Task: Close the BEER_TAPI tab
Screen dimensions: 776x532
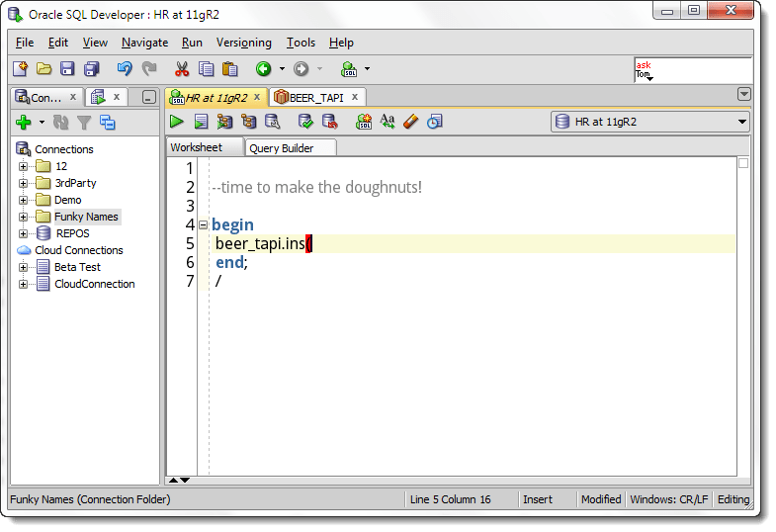Action: (355, 97)
